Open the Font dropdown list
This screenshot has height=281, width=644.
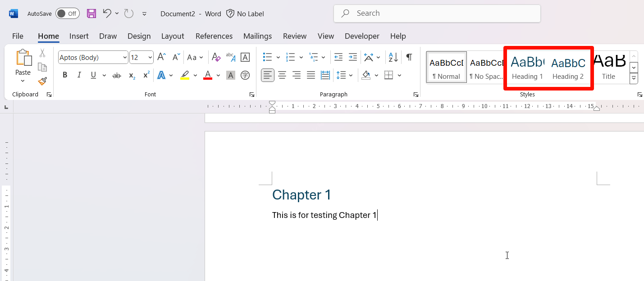(125, 57)
